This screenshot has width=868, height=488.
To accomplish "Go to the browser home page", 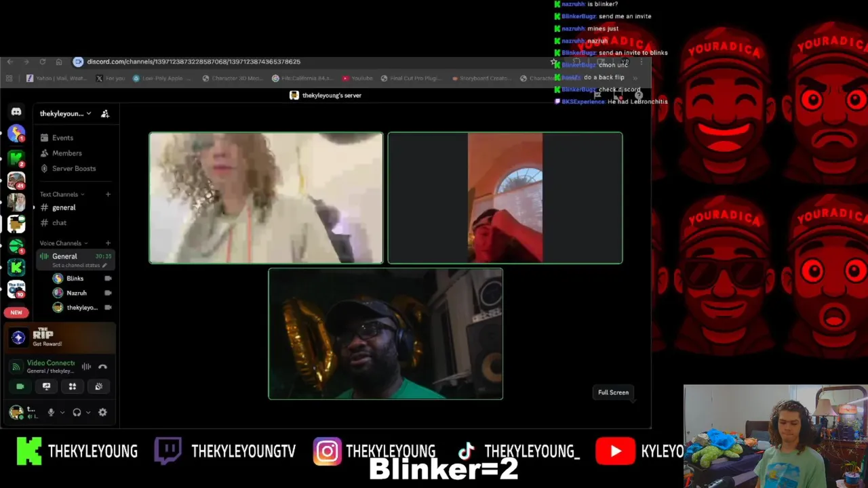I will tap(59, 62).
